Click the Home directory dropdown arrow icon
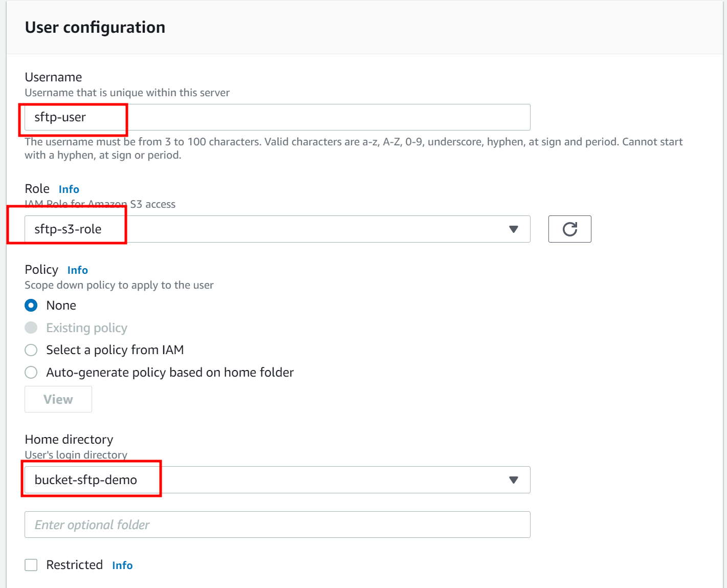The image size is (727, 588). pos(514,480)
